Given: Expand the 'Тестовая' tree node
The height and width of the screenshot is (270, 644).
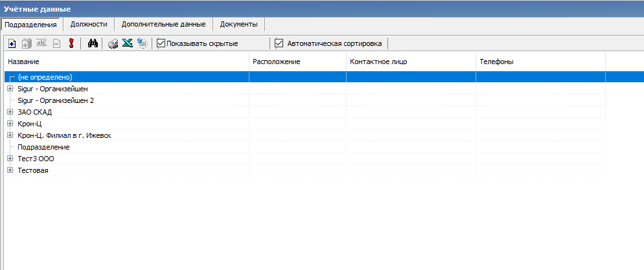Looking at the screenshot, I should [10, 170].
